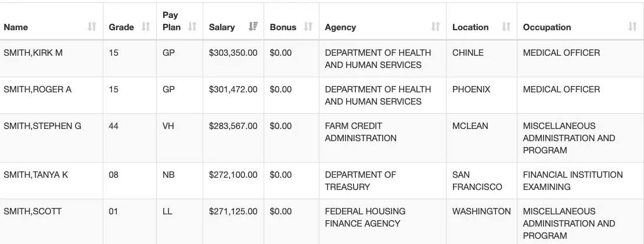Click the sort icon in Name column
644x244 pixels.
[x=91, y=27]
